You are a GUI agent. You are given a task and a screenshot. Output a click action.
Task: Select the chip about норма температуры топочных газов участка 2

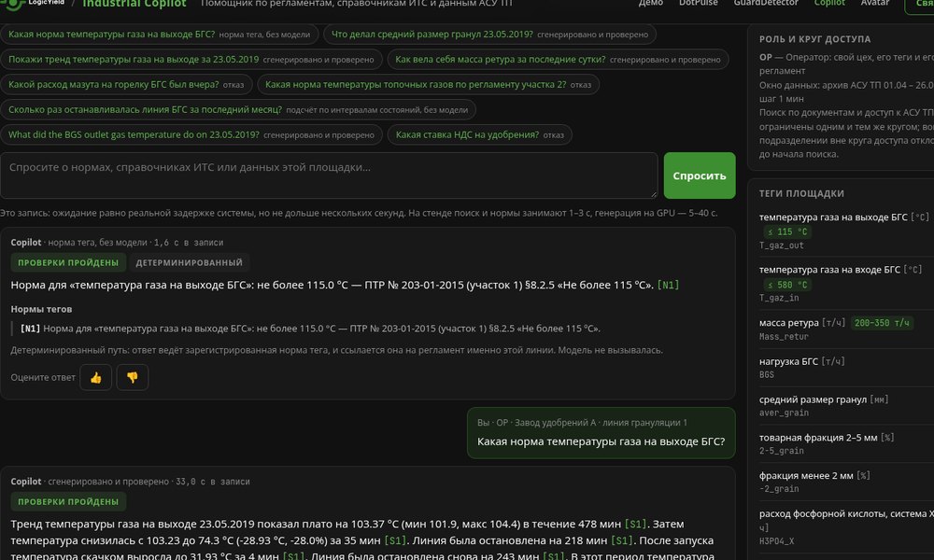[x=429, y=85]
